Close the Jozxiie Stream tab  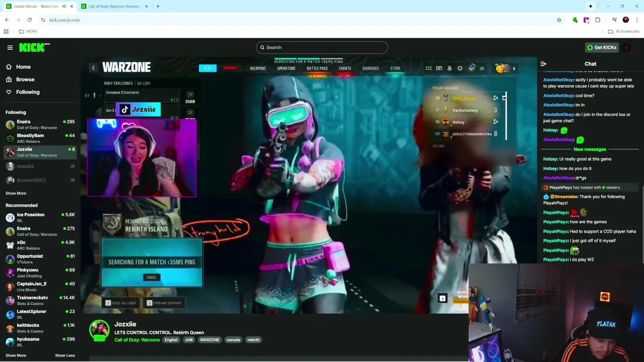tap(72, 6)
